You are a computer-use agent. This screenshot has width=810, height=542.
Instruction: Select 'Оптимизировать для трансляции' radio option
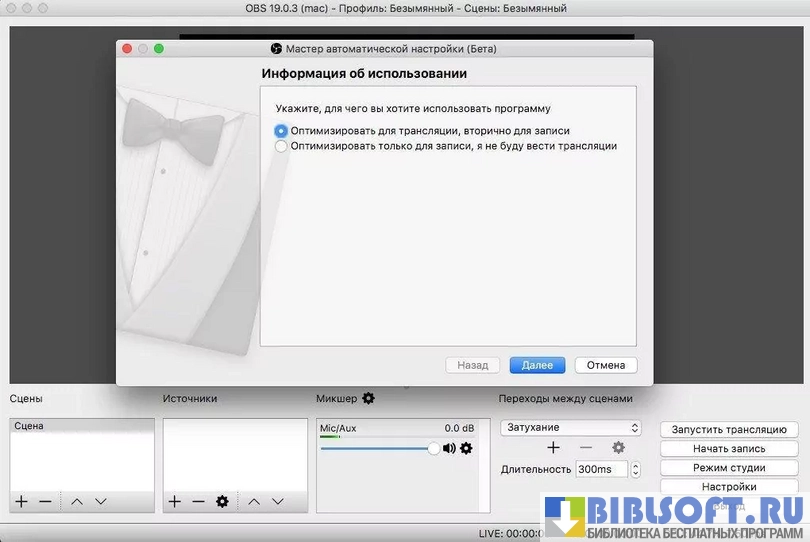tap(281, 131)
